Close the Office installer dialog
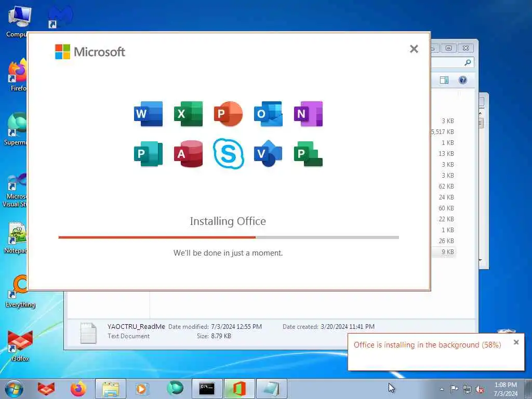 [414, 49]
